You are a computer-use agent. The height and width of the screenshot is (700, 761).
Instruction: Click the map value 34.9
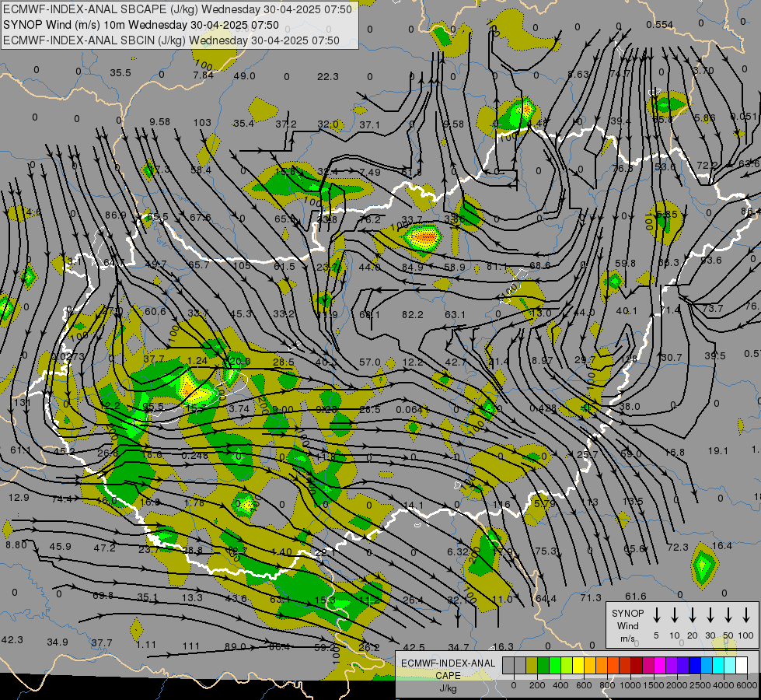(x=58, y=642)
